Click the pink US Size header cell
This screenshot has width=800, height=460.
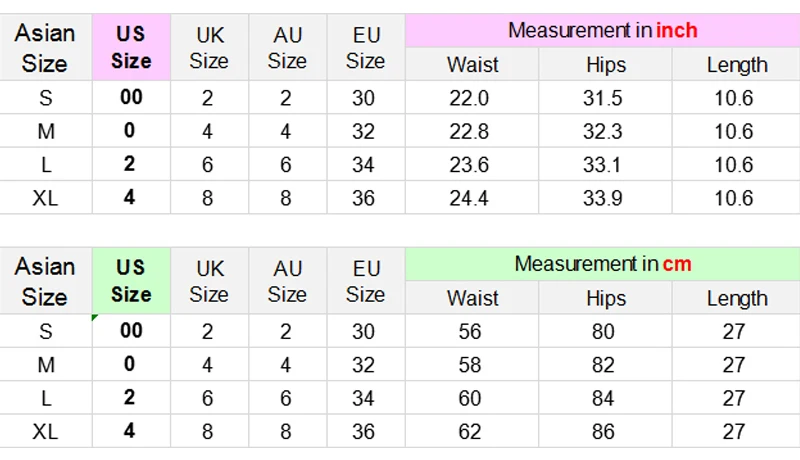click(x=131, y=47)
